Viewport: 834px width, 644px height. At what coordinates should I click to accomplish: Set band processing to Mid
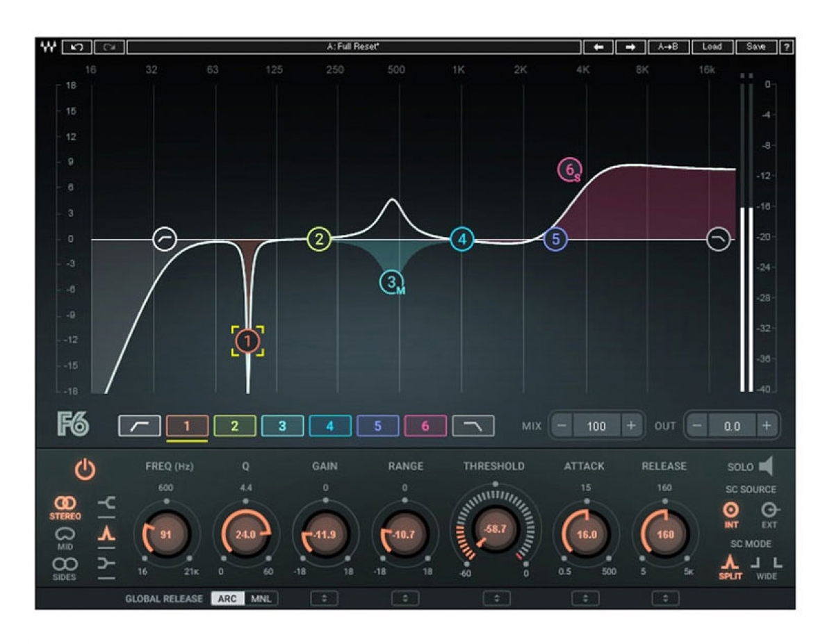coord(65,538)
